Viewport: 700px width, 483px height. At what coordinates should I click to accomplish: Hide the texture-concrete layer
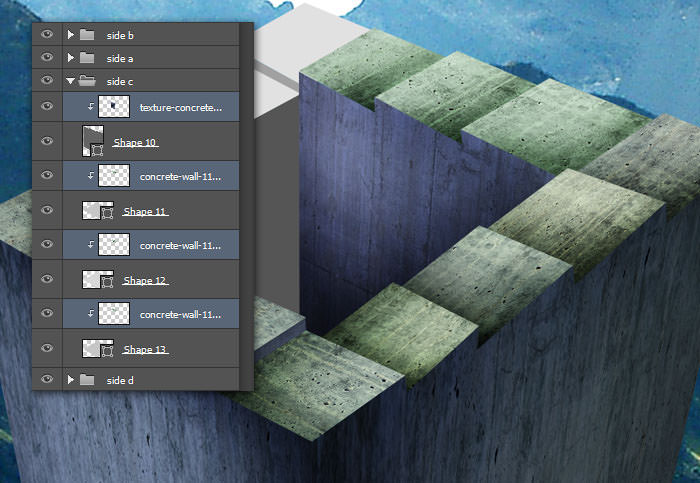point(47,106)
